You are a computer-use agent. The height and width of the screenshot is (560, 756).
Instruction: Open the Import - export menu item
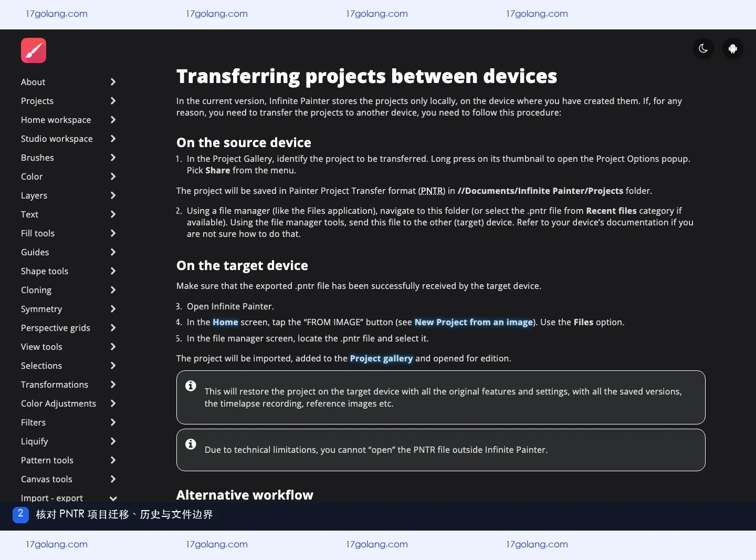click(x=52, y=497)
